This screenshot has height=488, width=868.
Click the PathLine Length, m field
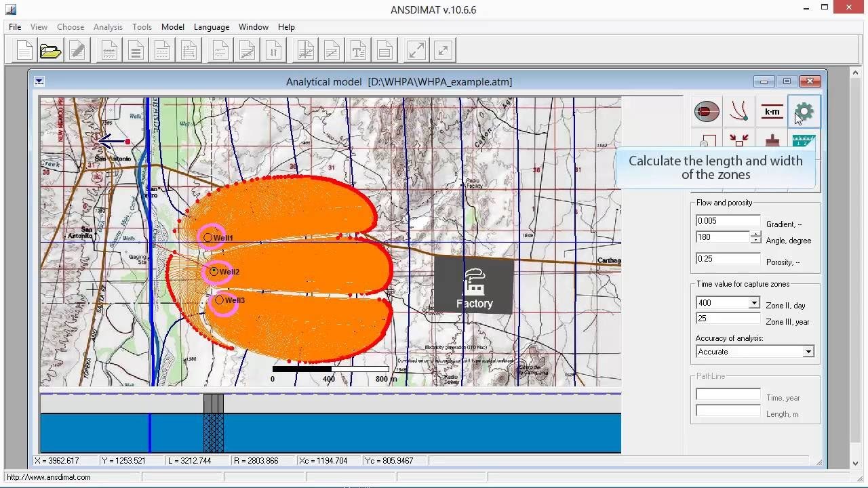pos(728,411)
